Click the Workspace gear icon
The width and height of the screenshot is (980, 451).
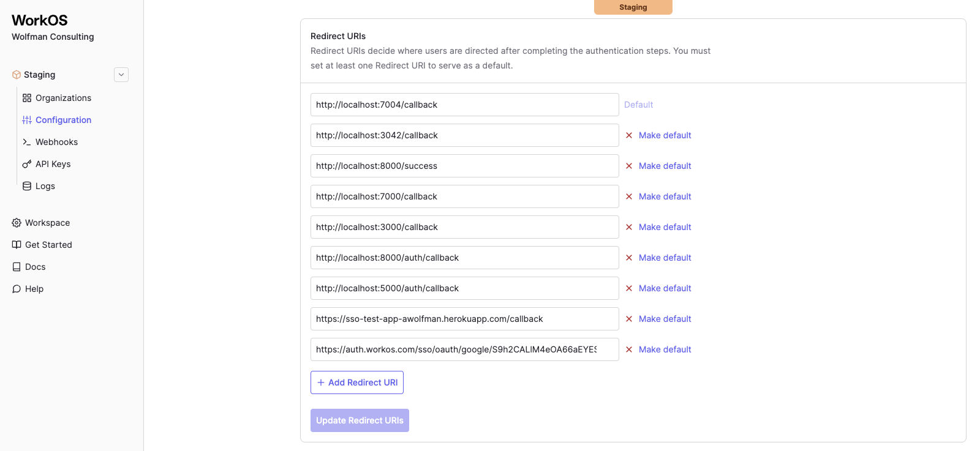(17, 223)
